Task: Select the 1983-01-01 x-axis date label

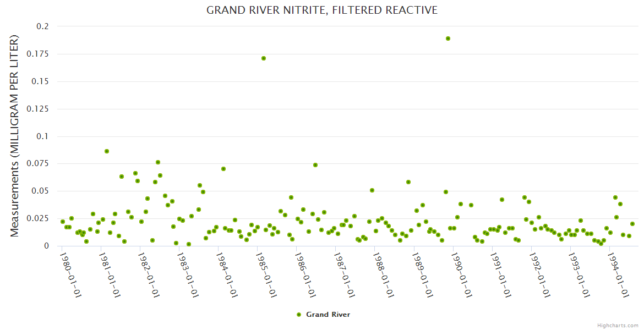Action: (188, 275)
